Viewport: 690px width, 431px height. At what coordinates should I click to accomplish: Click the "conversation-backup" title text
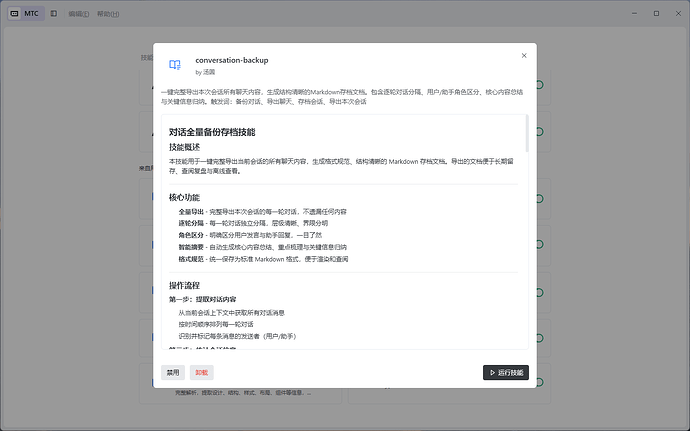[x=232, y=60]
